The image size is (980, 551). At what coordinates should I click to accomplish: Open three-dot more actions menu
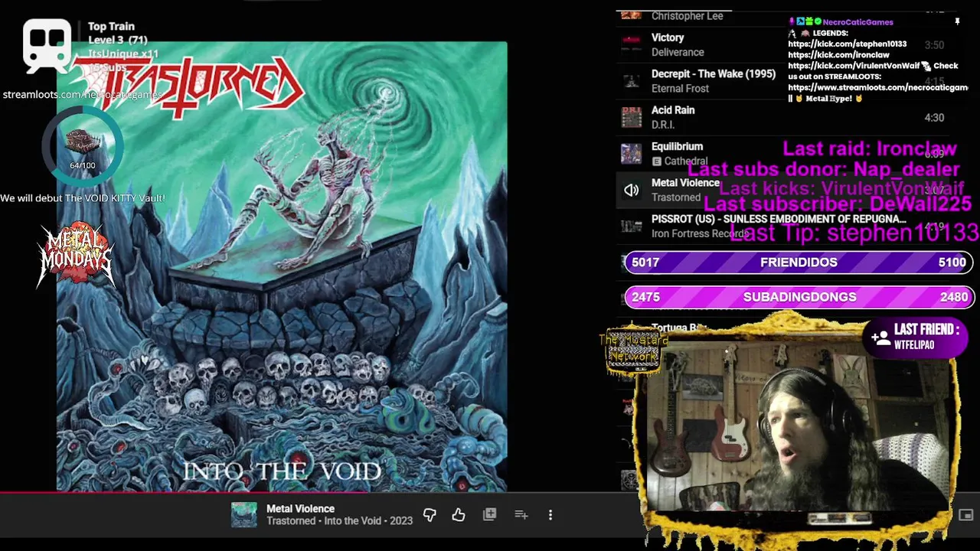(x=550, y=515)
